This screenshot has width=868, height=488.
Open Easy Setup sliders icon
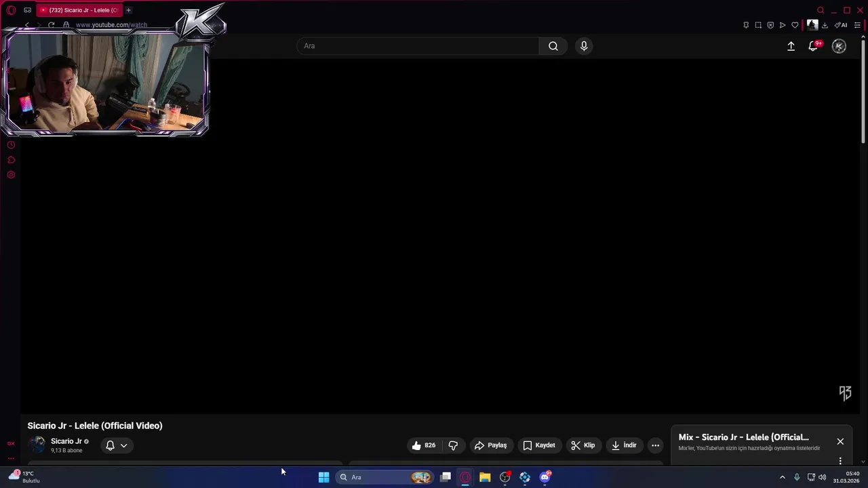point(857,25)
